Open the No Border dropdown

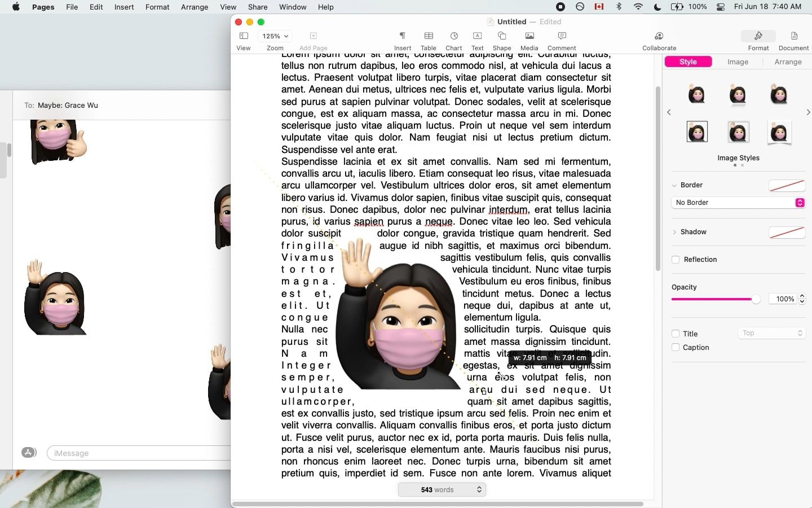click(738, 202)
